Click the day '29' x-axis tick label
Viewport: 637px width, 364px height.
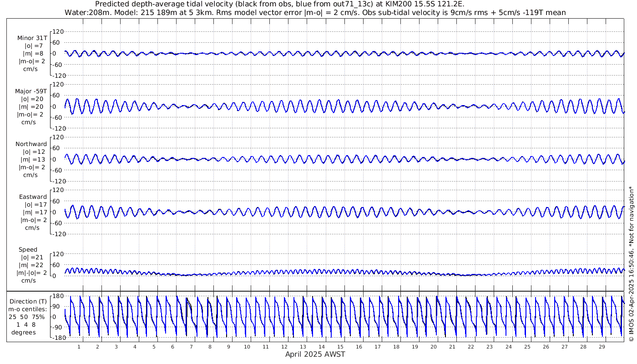[602, 347]
